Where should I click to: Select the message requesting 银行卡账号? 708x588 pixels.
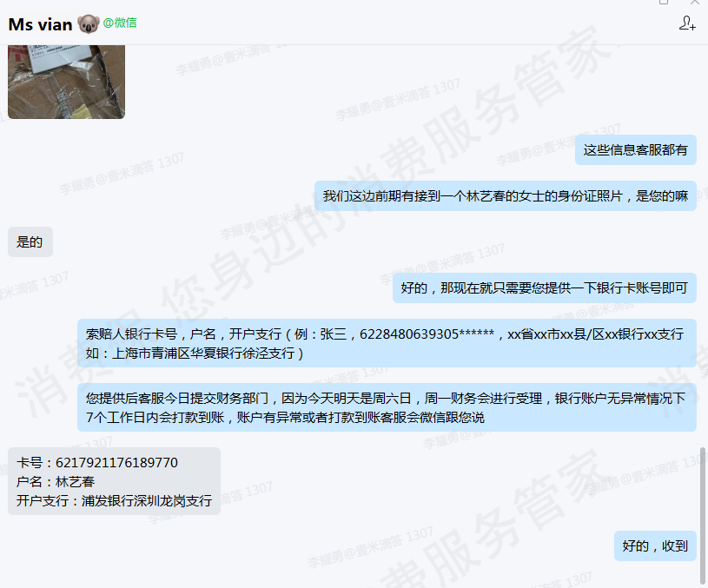(544, 288)
